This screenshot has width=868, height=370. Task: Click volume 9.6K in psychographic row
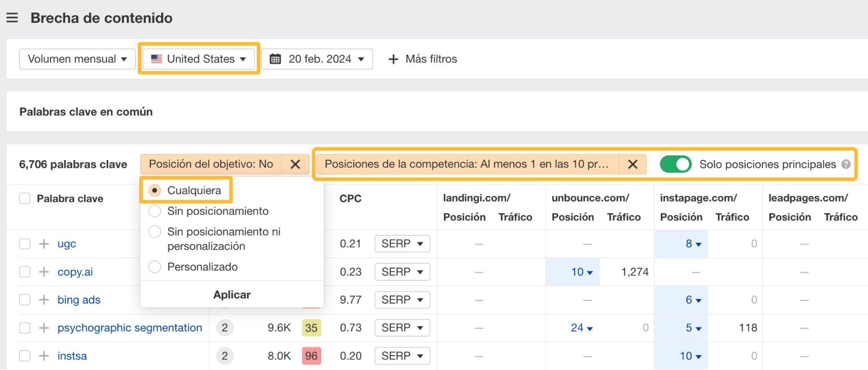tap(279, 328)
